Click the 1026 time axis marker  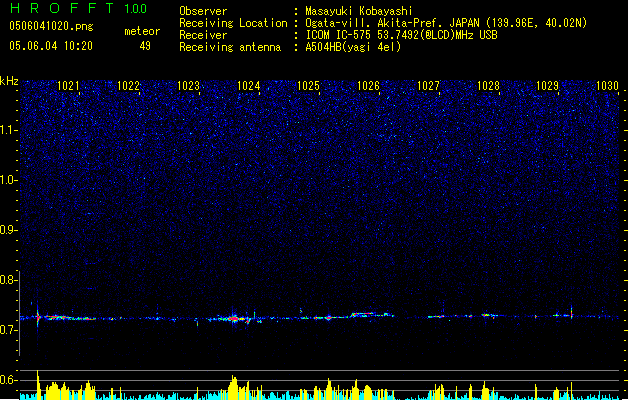coord(368,86)
